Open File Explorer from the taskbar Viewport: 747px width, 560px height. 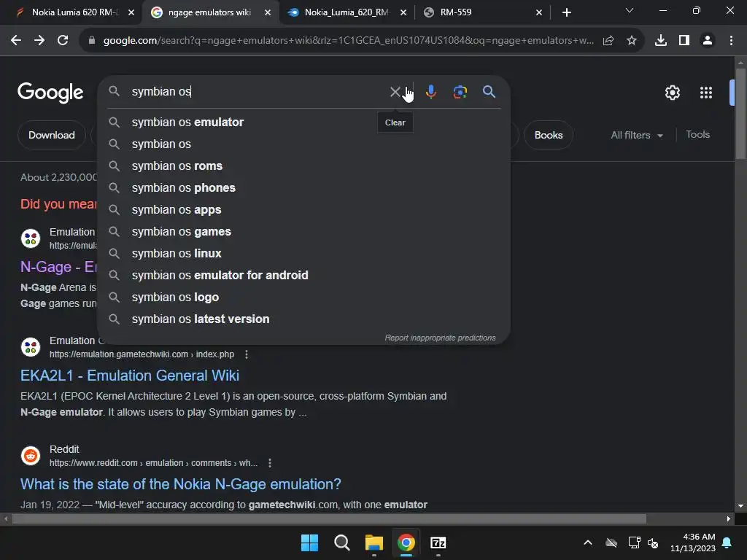pos(374,542)
